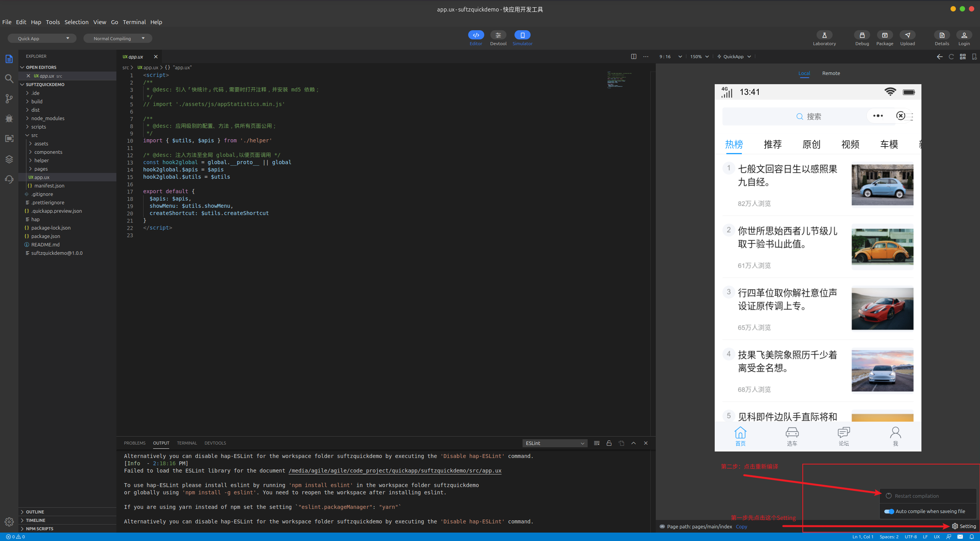Click the Package build icon
980x541 pixels.
coord(884,35)
